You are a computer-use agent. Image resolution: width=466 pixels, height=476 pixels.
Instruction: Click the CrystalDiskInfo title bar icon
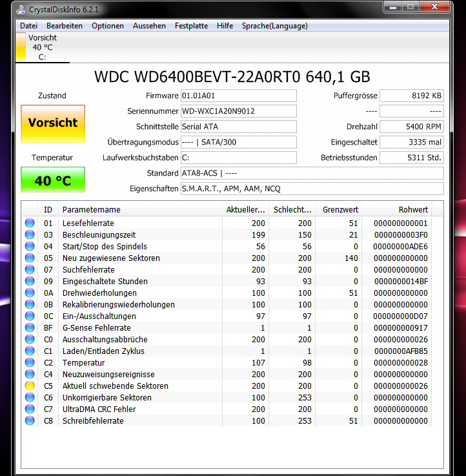21,10
